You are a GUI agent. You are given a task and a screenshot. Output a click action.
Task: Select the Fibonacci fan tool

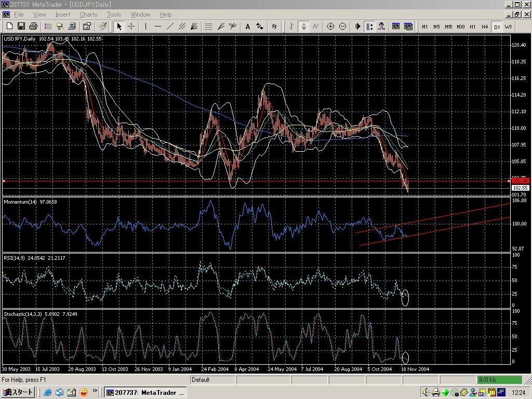[x=194, y=26]
